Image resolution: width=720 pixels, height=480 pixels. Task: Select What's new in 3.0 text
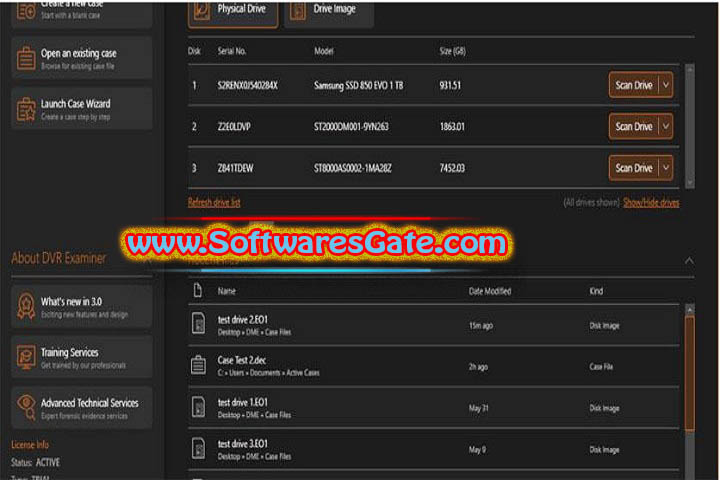[x=71, y=302]
